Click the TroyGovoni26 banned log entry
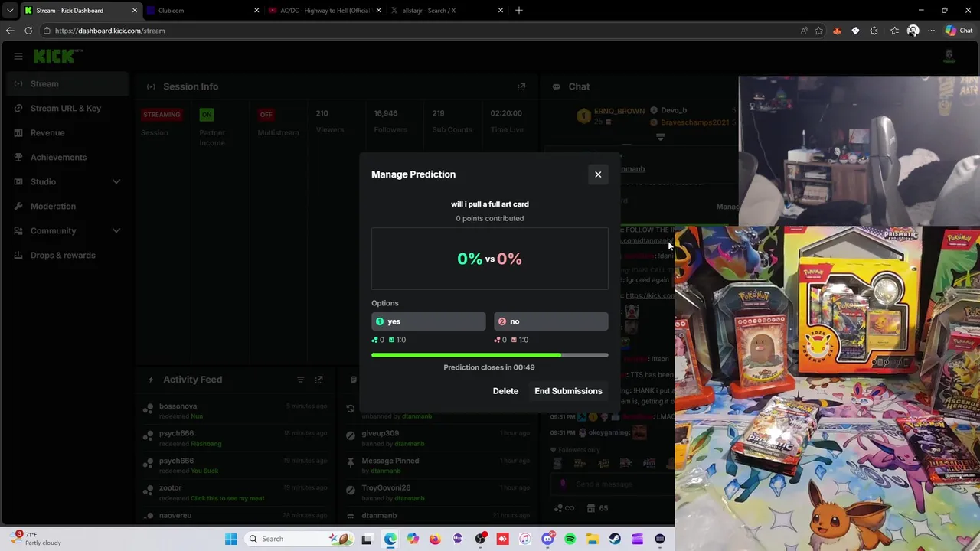This screenshot has width=980, height=551. coord(436,493)
